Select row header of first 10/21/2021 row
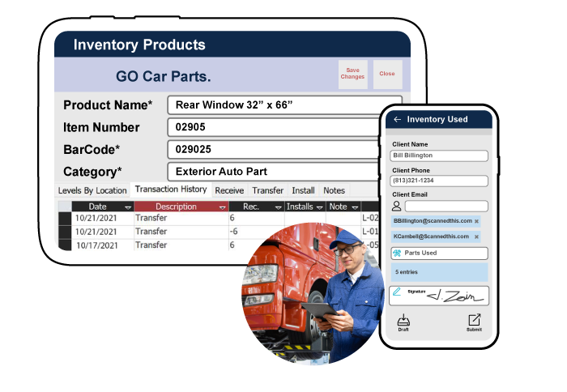567x392 pixels. 65,219
